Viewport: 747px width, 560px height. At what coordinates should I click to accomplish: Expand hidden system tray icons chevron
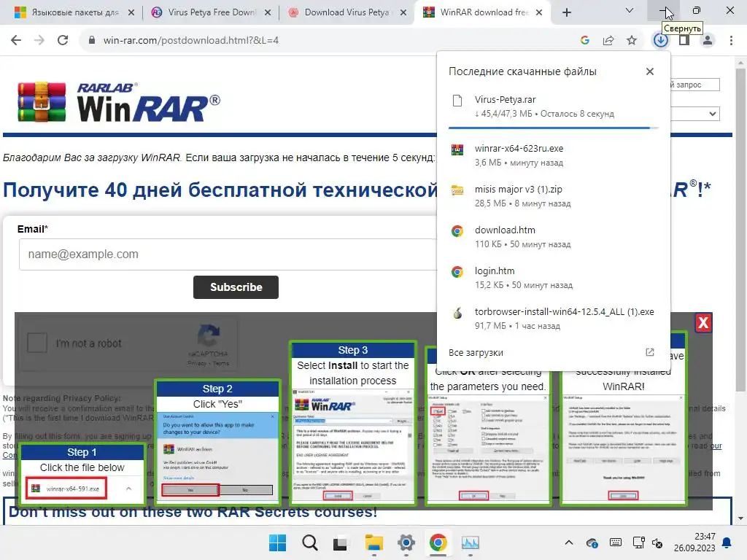(569, 542)
